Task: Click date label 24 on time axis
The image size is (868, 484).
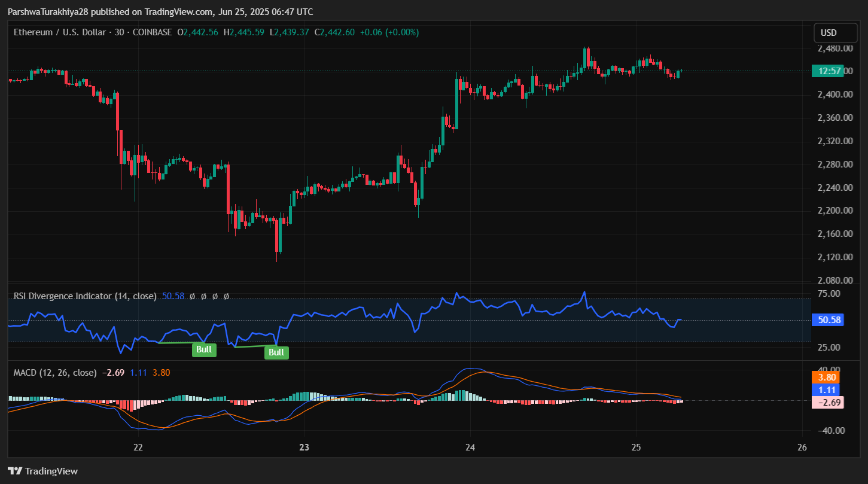Action: [470, 448]
